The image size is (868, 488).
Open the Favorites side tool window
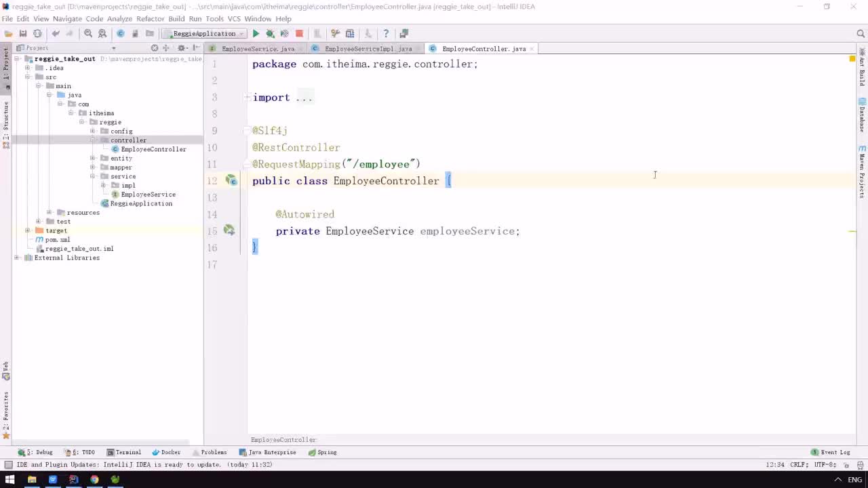point(6,415)
